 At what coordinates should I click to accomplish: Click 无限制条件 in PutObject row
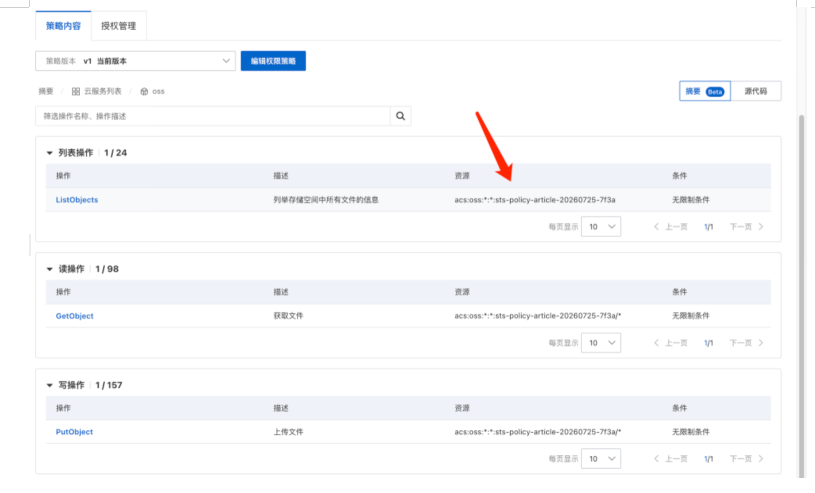[x=691, y=432]
